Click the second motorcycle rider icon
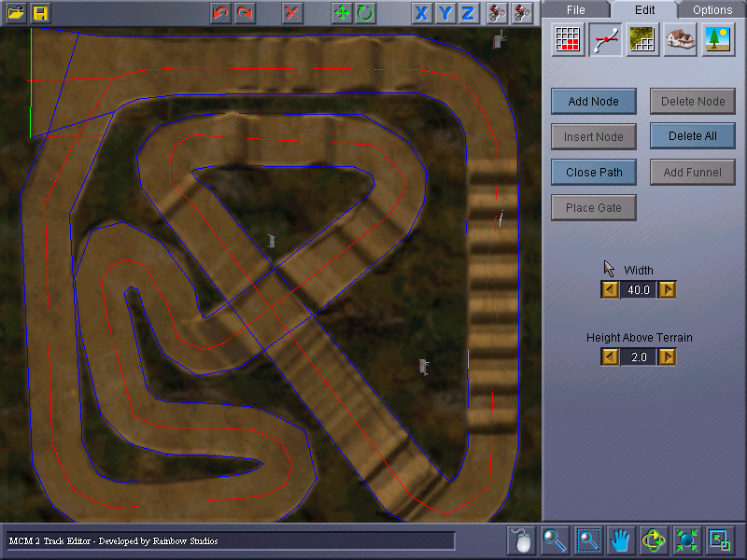This screenshot has width=747, height=560. pos(522,13)
